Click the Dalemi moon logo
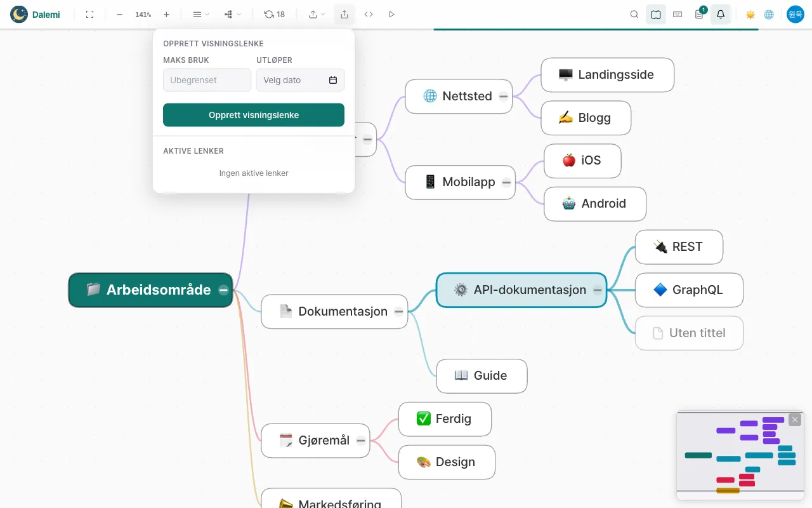The width and height of the screenshot is (812, 508). point(19,14)
